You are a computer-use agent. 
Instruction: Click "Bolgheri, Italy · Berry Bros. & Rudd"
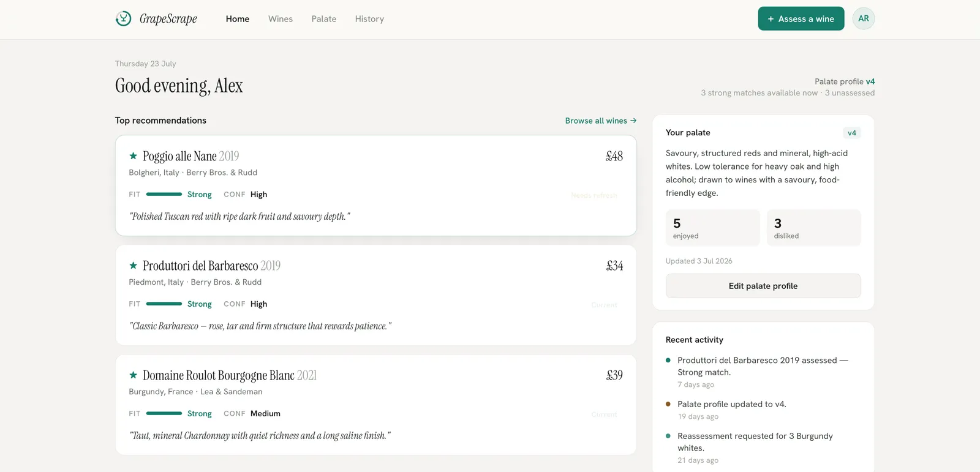193,173
